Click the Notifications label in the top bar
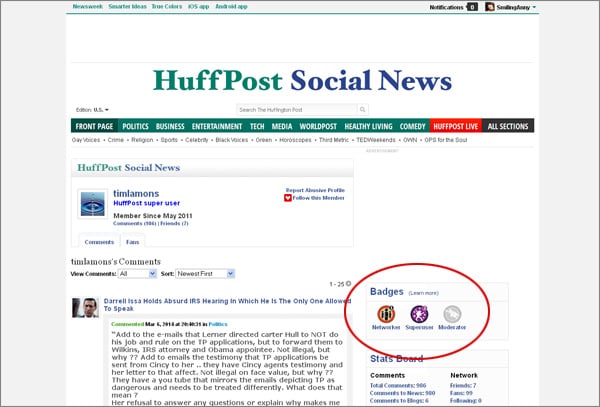 [447, 7]
